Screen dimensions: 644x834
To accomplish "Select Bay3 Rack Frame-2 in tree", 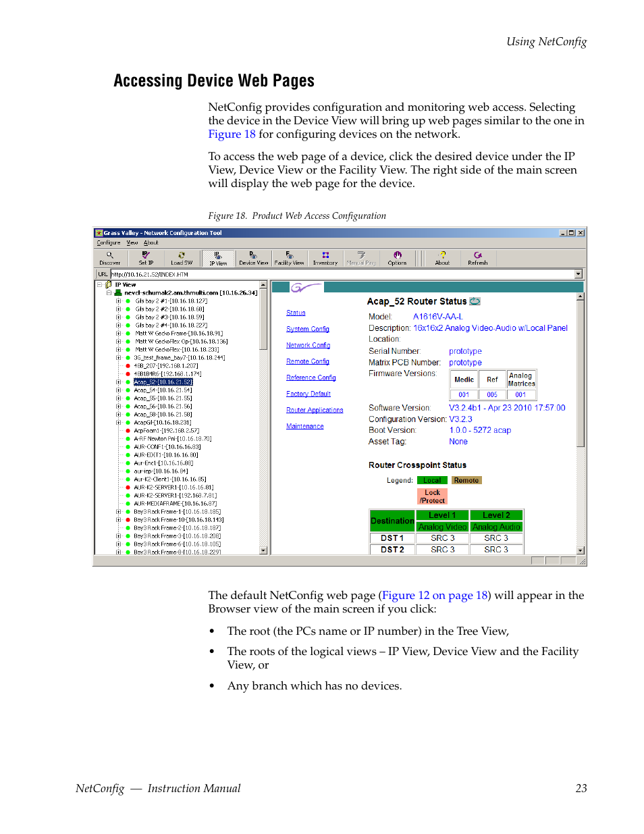I will coord(177,528).
